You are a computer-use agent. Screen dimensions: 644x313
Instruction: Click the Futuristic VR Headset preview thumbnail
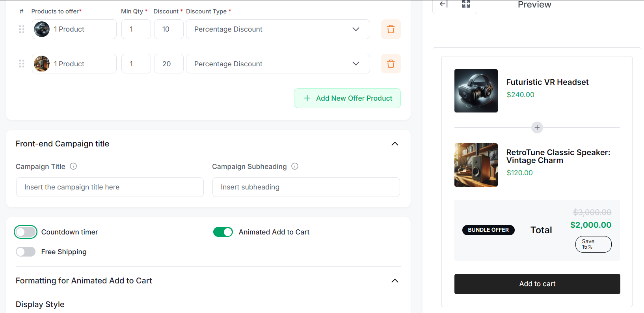476,91
